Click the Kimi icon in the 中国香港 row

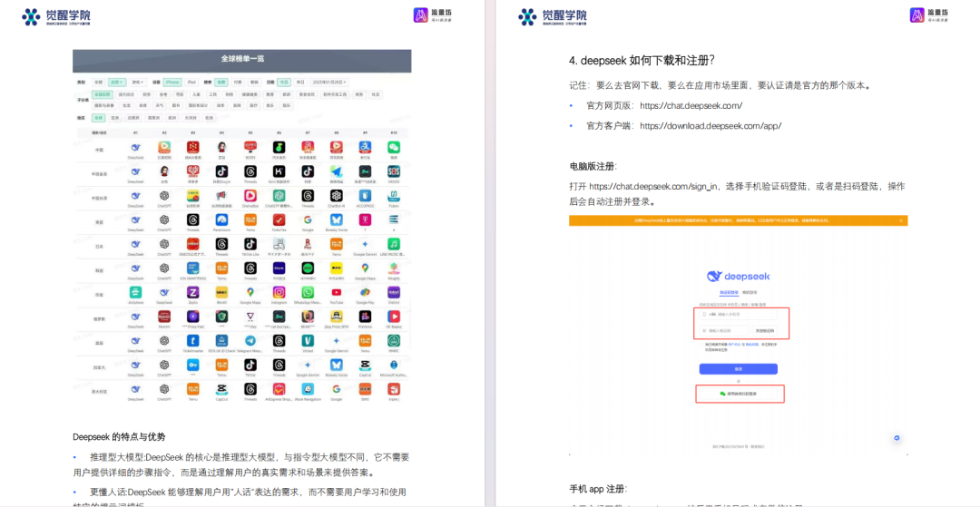click(279, 171)
